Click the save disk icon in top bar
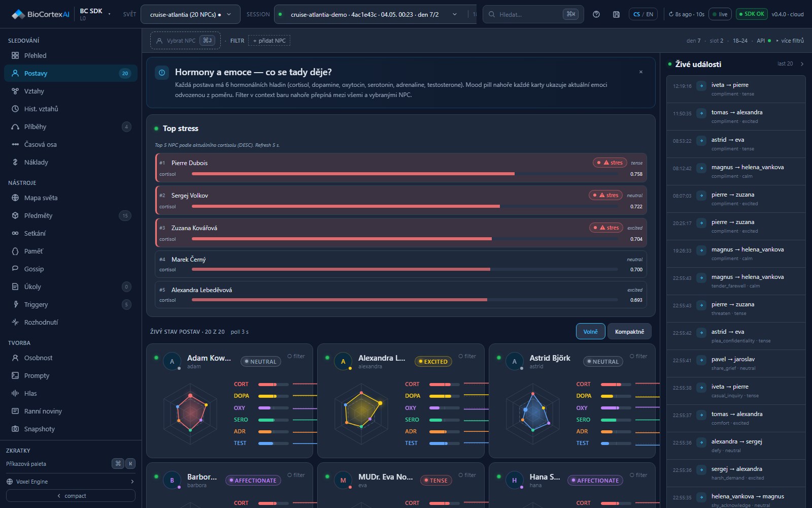812x508 pixels. pos(616,14)
